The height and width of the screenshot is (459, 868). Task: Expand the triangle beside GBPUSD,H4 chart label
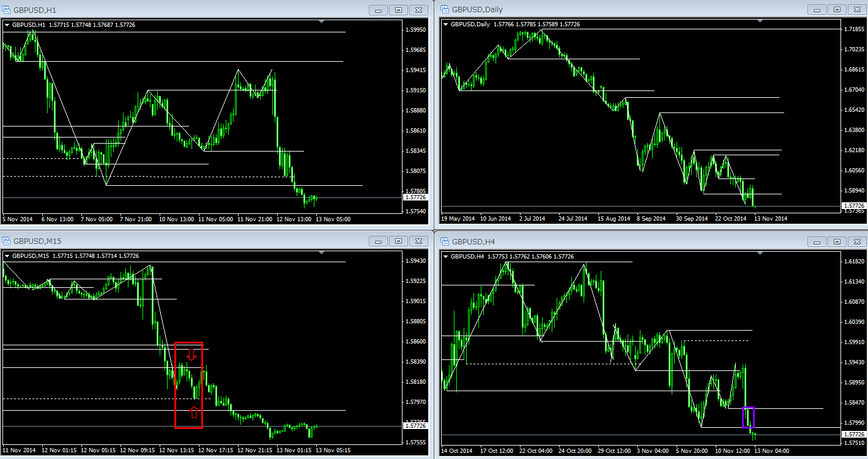[x=445, y=257]
